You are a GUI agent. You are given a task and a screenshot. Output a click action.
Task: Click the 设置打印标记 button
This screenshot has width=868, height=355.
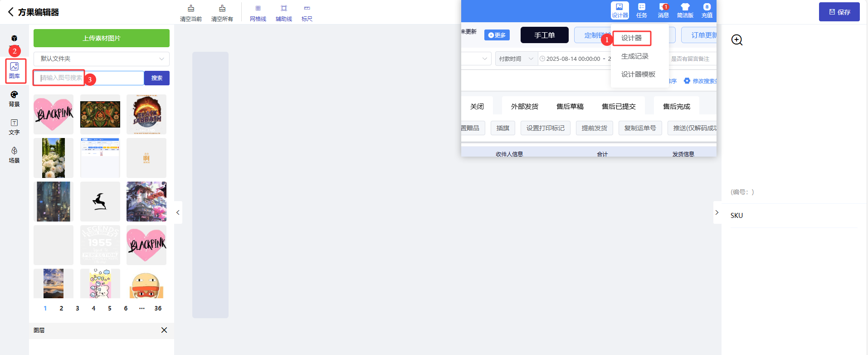pyautogui.click(x=546, y=128)
